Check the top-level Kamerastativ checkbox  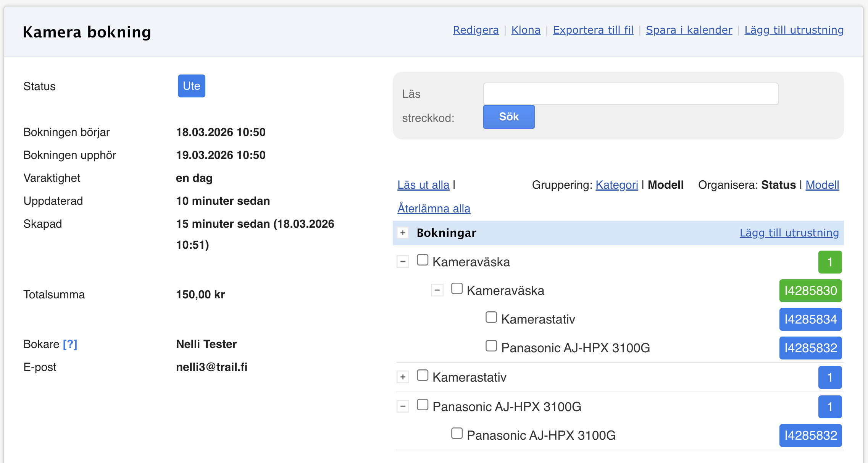pyautogui.click(x=423, y=376)
